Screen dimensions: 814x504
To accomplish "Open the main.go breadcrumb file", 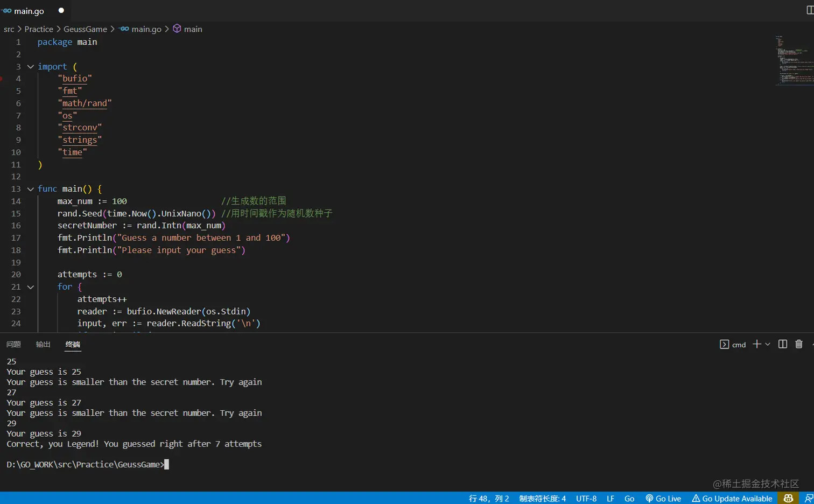I will coord(141,29).
